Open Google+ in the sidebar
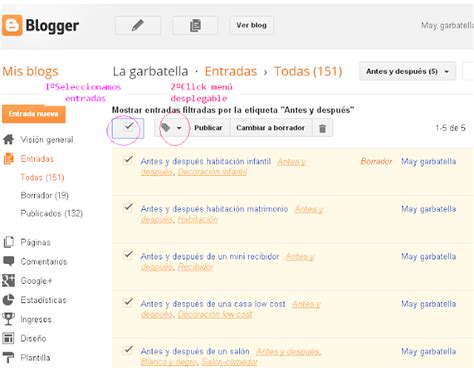This screenshot has height=371, width=474. pos(36,281)
